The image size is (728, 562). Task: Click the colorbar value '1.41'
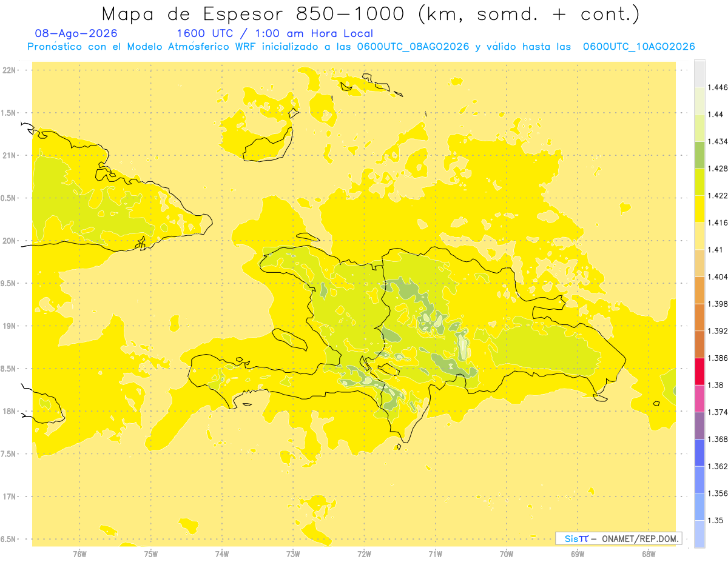pos(716,250)
